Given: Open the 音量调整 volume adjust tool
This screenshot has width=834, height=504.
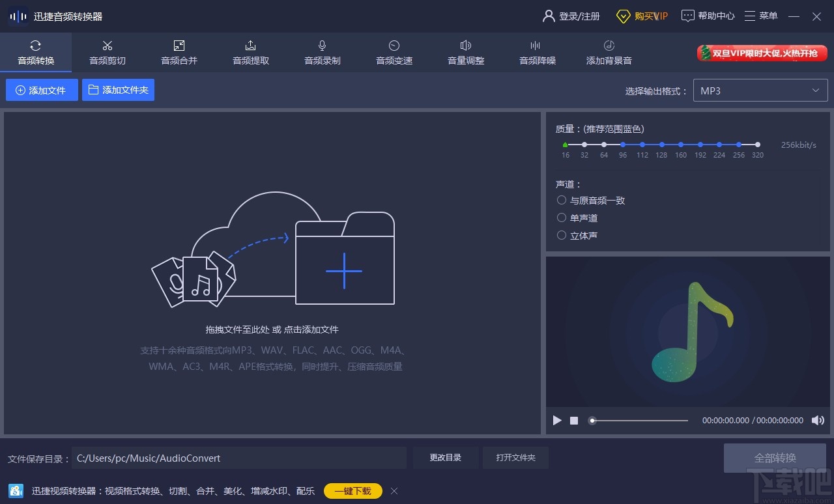Looking at the screenshot, I should [465, 52].
